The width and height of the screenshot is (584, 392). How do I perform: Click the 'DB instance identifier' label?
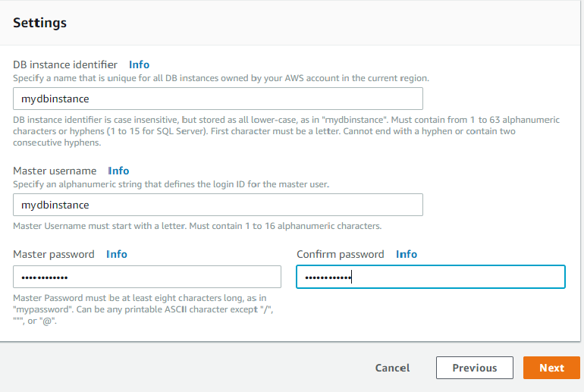coord(65,64)
